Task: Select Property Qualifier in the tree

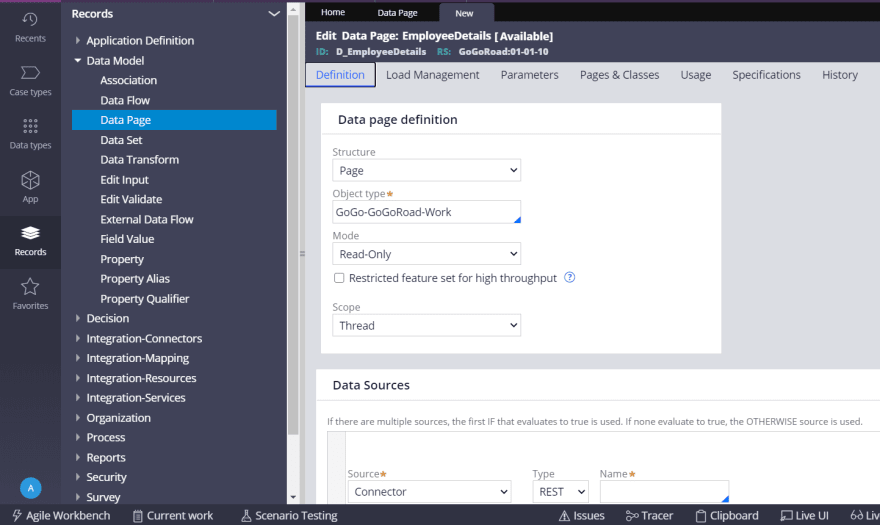Action: coord(145,299)
